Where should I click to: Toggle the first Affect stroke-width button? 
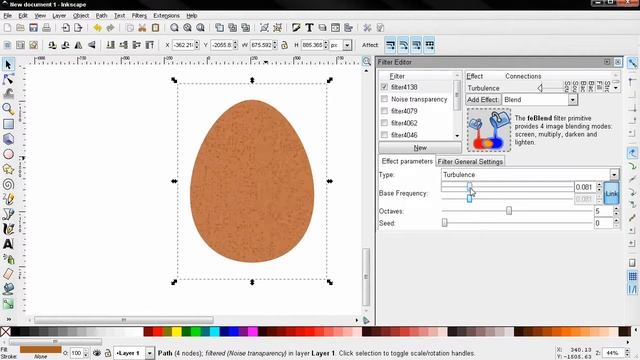coord(390,45)
